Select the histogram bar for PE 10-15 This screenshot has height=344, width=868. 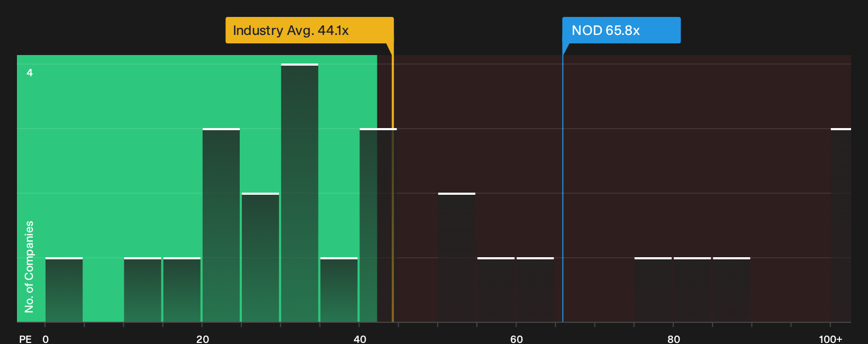tap(142, 289)
